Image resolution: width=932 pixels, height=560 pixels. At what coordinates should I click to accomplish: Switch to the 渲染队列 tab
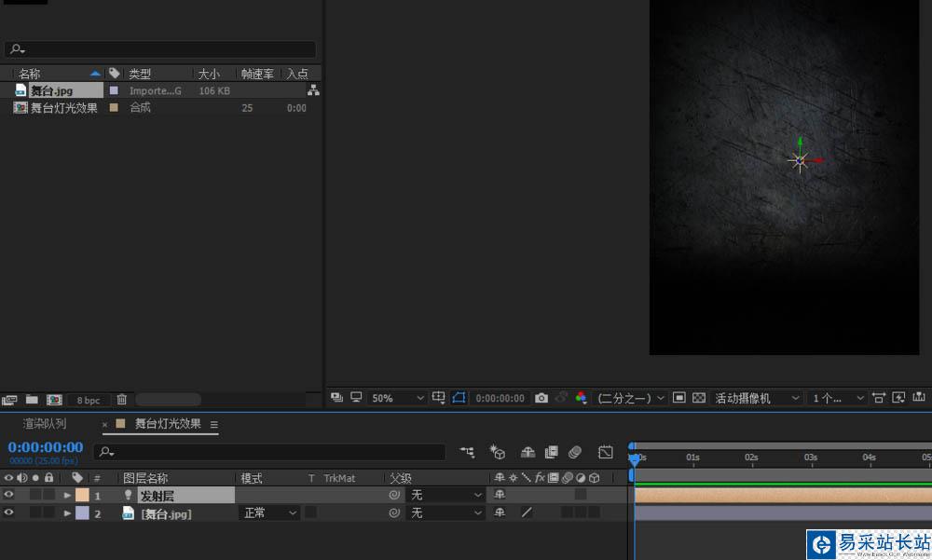pyautogui.click(x=45, y=424)
